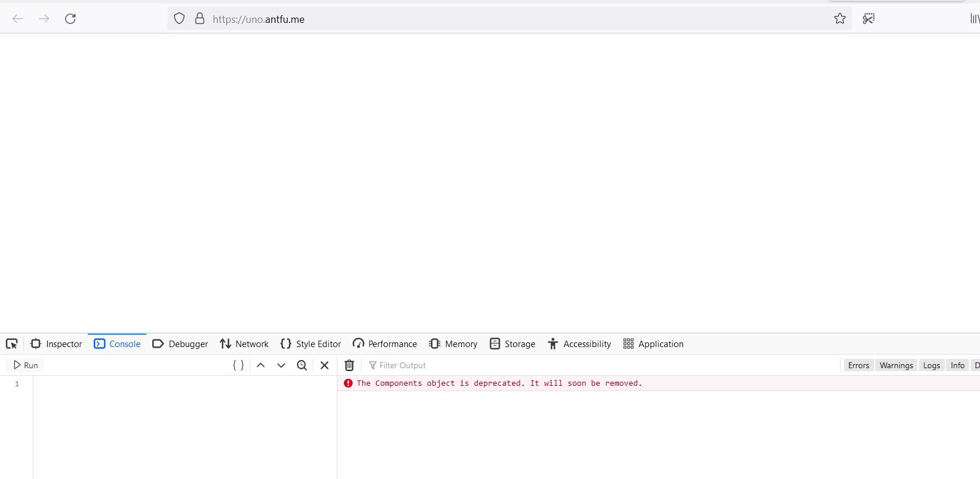The width and height of the screenshot is (980, 479).
Task: Toggle the Info filter
Action: pyautogui.click(x=957, y=365)
